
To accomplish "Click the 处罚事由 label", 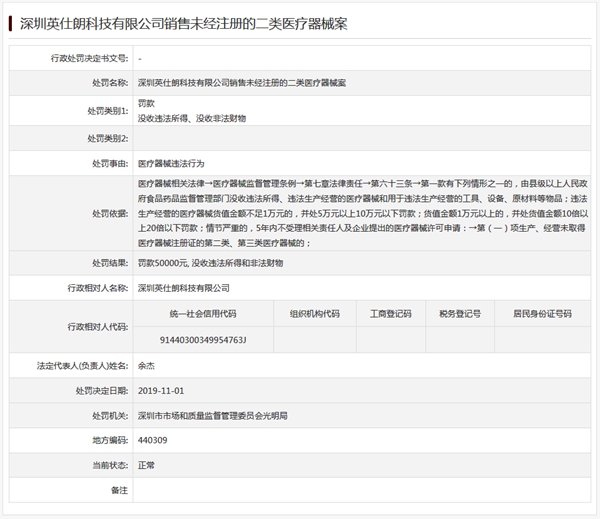I will pos(110,163).
